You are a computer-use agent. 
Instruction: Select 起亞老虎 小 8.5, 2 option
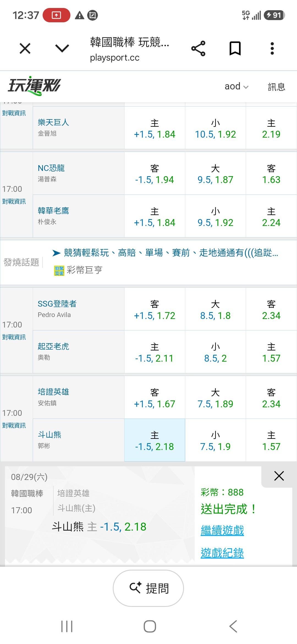215,352
